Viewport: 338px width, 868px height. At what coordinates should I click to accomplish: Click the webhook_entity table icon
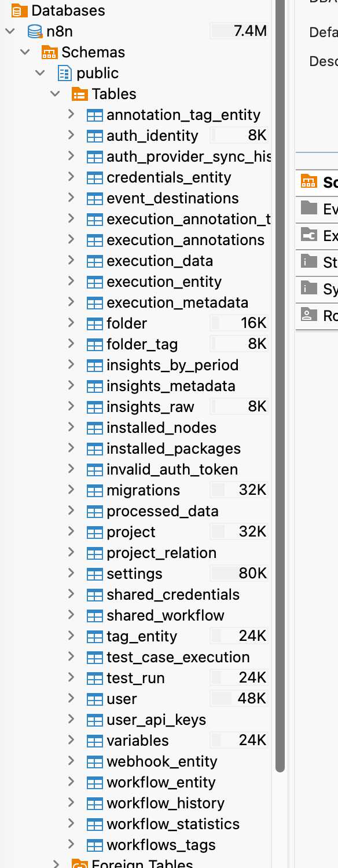point(94,761)
